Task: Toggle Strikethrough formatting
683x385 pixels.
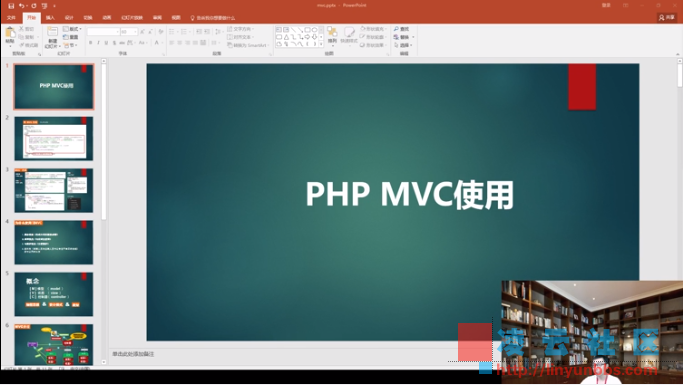Action: tap(122, 43)
